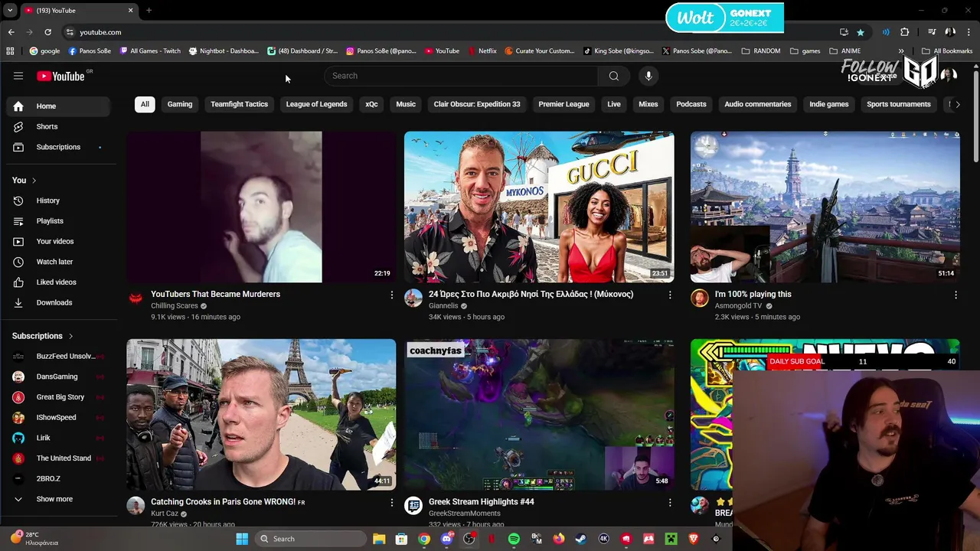
Task: Open the Eiffel Tower Paris video thumbnail
Action: point(261,414)
